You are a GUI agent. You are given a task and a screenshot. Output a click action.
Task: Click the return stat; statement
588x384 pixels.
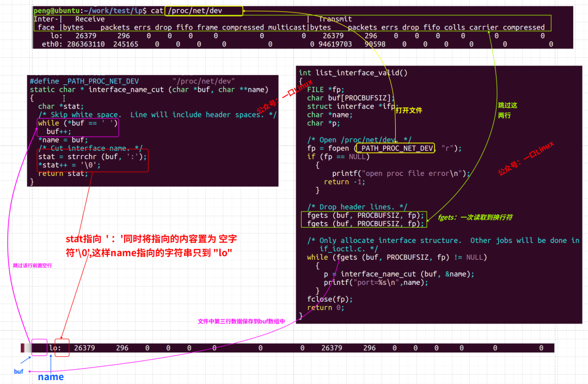click(x=63, y=173)
